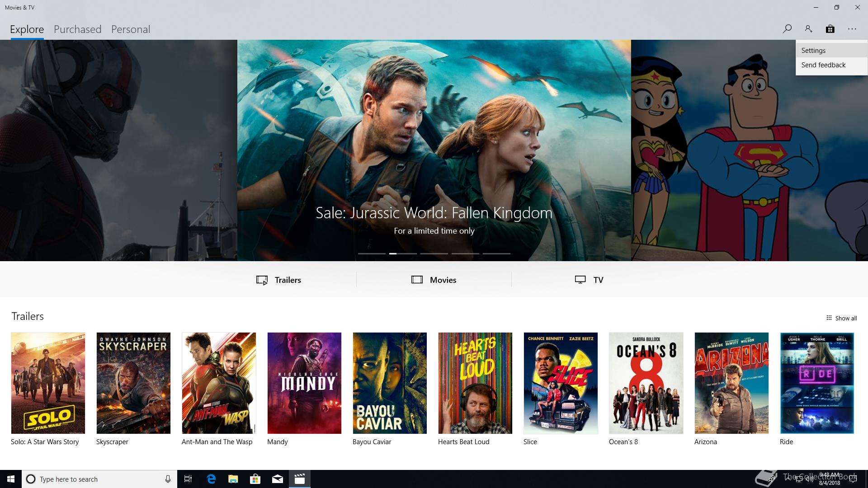Open the Arizona trailer poster

click(731, 383)
